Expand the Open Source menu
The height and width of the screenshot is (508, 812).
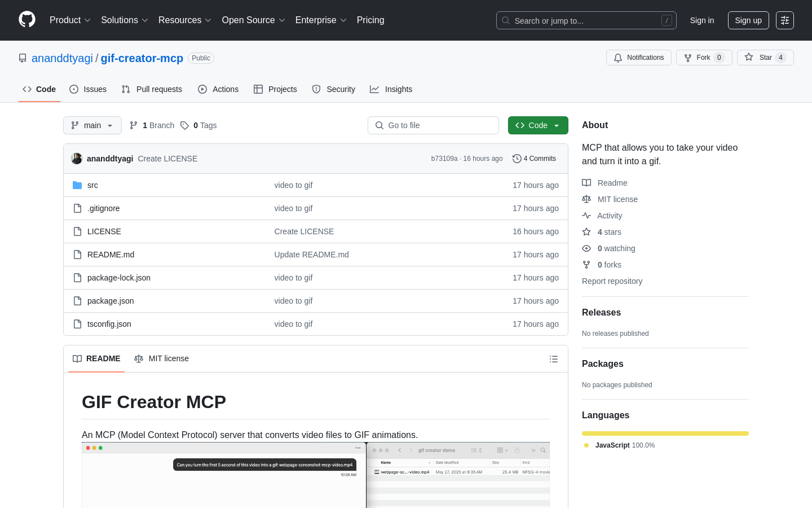click(254, 20)
